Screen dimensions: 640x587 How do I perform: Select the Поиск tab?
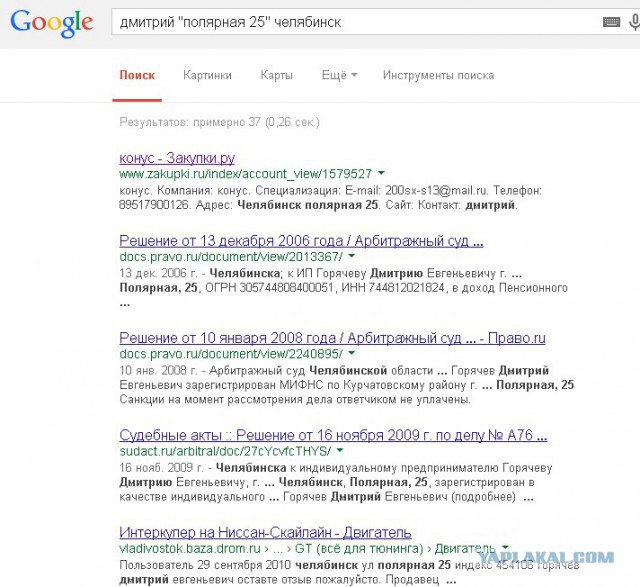(x=137, y=75)
